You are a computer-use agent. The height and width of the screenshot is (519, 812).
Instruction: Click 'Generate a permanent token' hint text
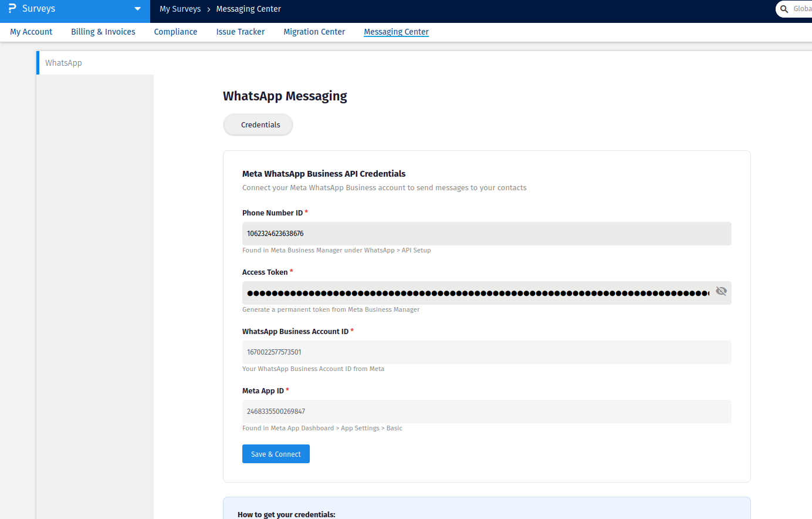pyautogui.click(x=331, y=309)
